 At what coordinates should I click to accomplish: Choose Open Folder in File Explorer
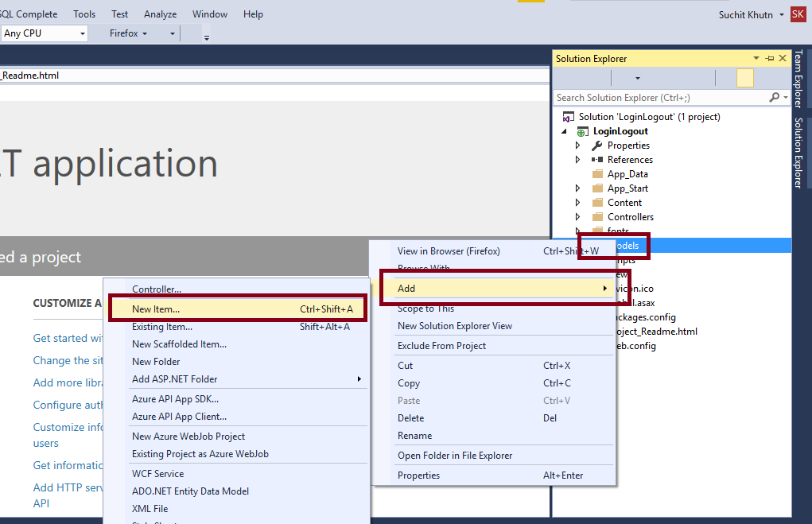pos(455,456)
